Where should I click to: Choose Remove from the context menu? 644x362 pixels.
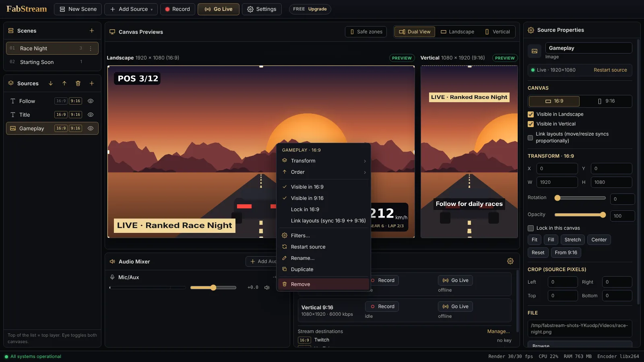coord(324,284)
